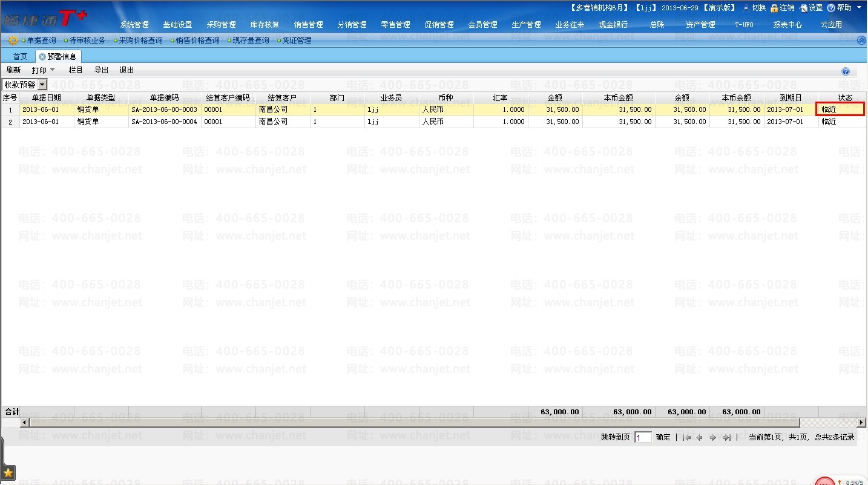Screen dimensions: 868x485
Task: Open the 凭证管理 shortcut link
Action: 297,41
